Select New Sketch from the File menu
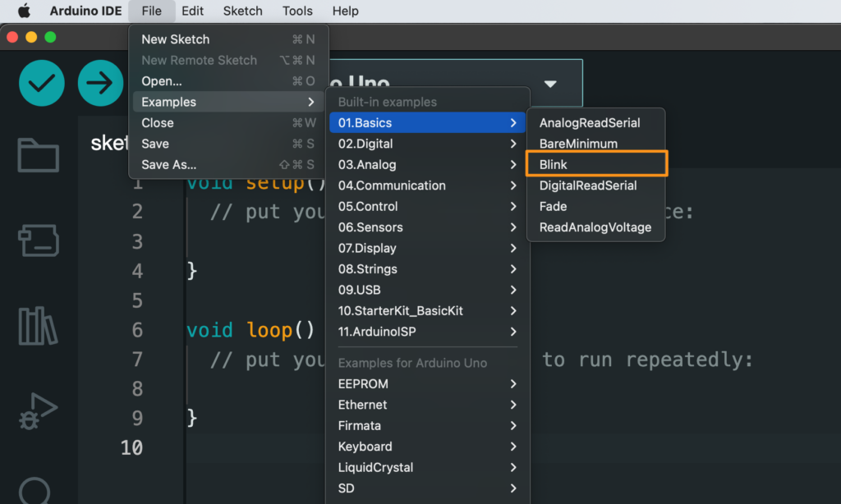Image resolution: width=841 pixels, height=504 pixels. point(175,39)
